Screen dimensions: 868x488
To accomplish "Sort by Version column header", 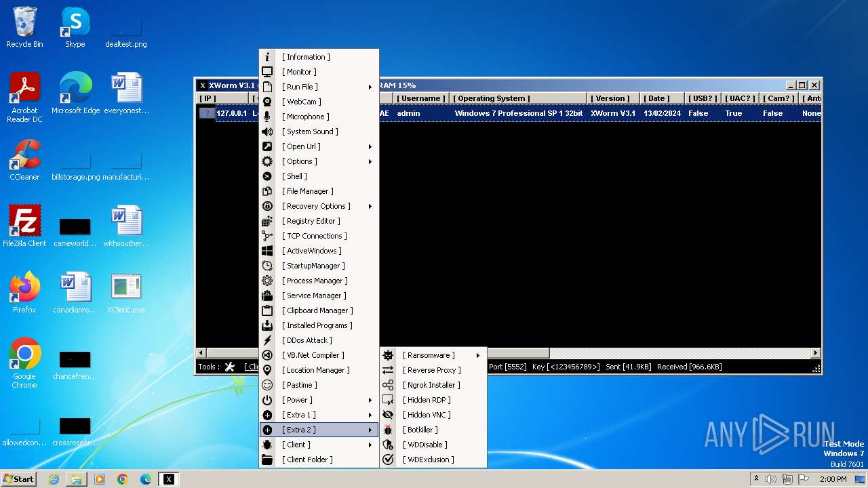I will pyautogui.click(x=612, y=98).
